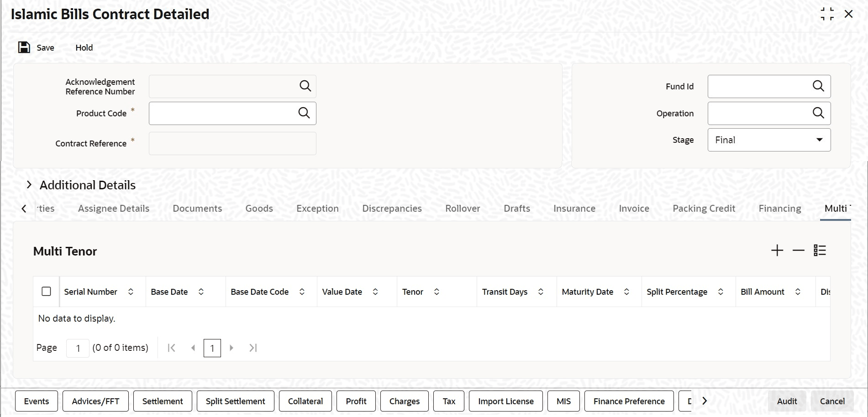Sort by Bill Amount column
This screenshot has width=868, height=417.
coord(798,292)
